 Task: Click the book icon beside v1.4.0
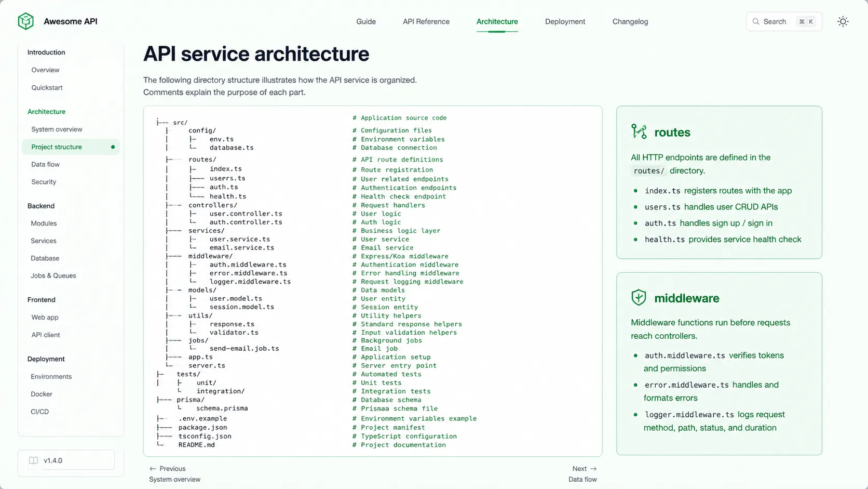(x=33, y=460)
